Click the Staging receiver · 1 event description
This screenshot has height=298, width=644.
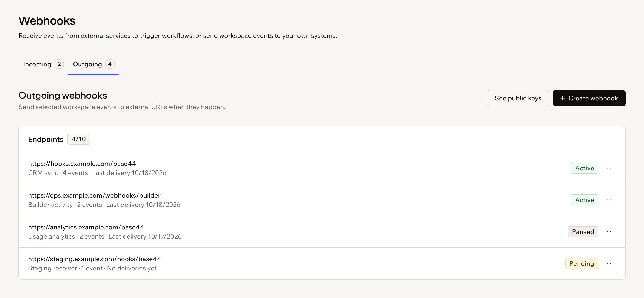[92, 268]
